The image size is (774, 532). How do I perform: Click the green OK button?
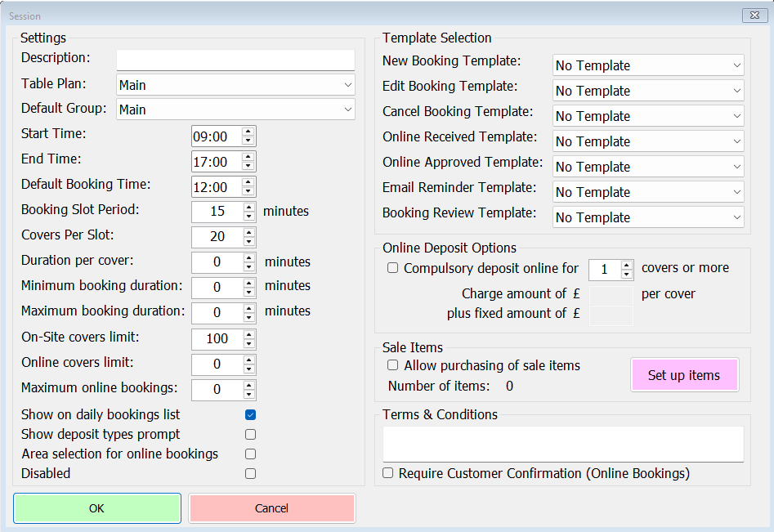coord(97,508)
